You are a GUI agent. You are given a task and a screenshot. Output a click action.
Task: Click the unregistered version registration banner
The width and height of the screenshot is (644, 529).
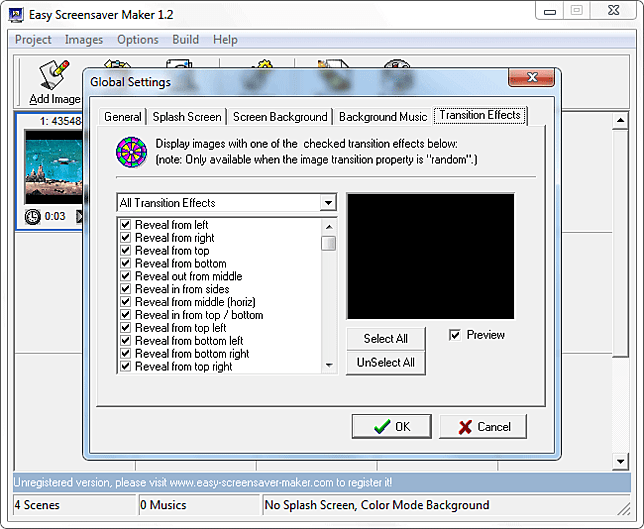point(322,482)
